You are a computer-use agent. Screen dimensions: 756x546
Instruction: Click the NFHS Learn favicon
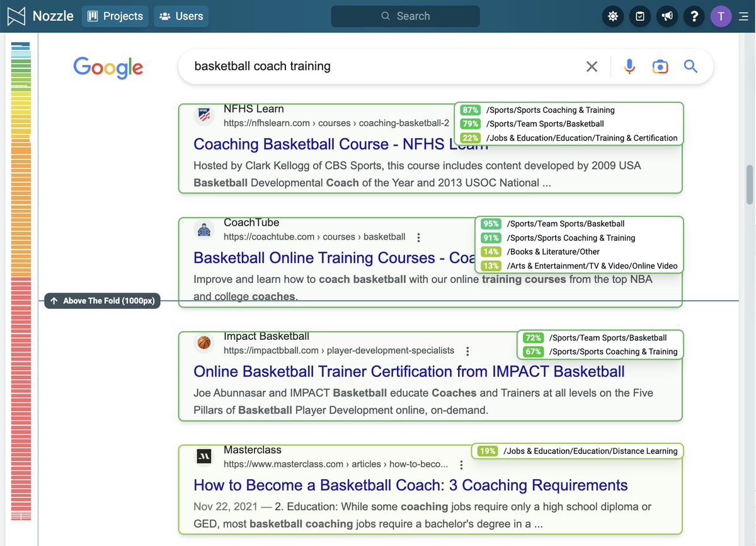(x=203, y=115)
